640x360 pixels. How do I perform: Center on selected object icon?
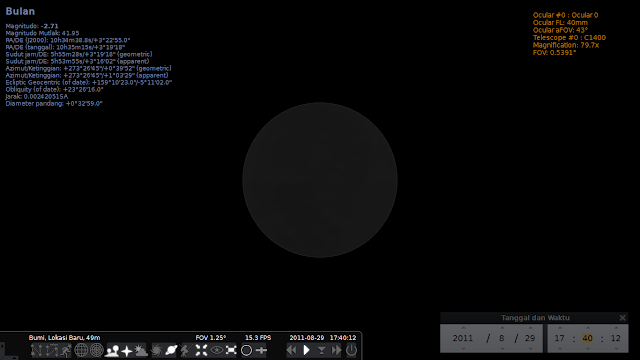pyautogui.click(x=201, y=350)
